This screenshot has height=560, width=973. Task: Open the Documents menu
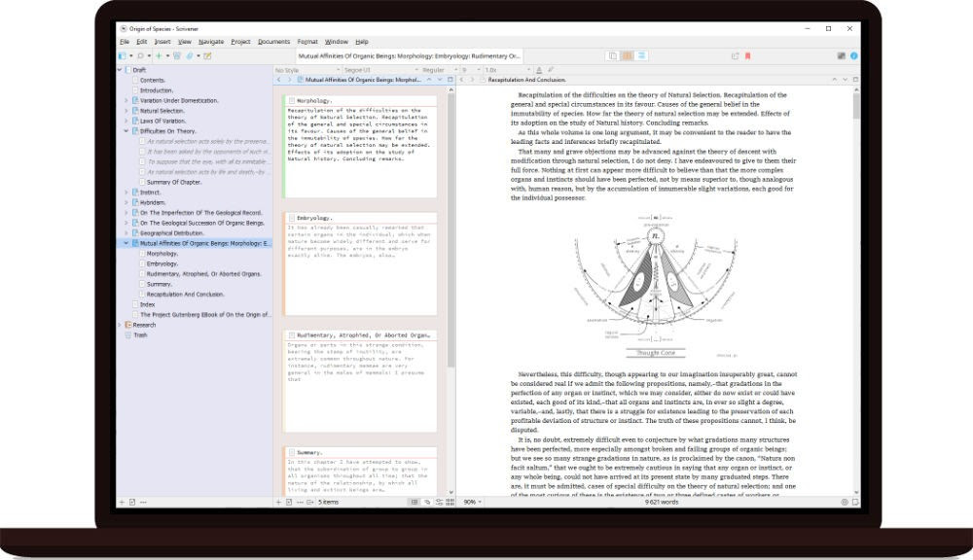click(273, 42)
